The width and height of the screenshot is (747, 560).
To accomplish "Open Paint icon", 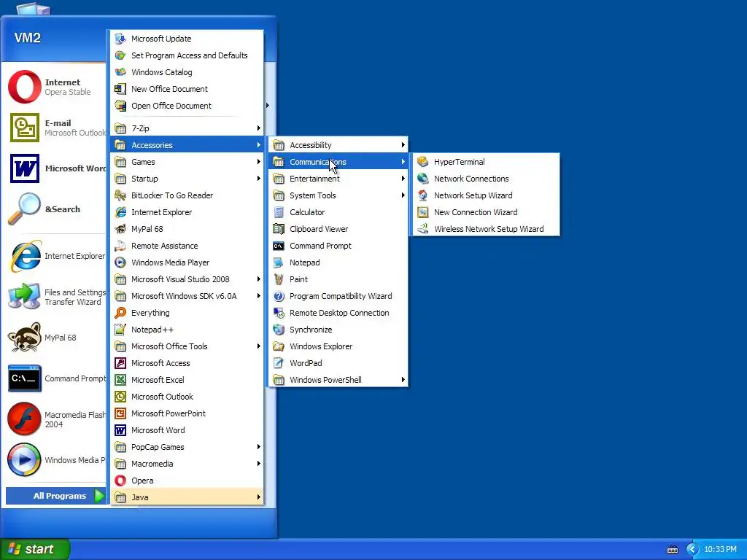I will point(279,279).
